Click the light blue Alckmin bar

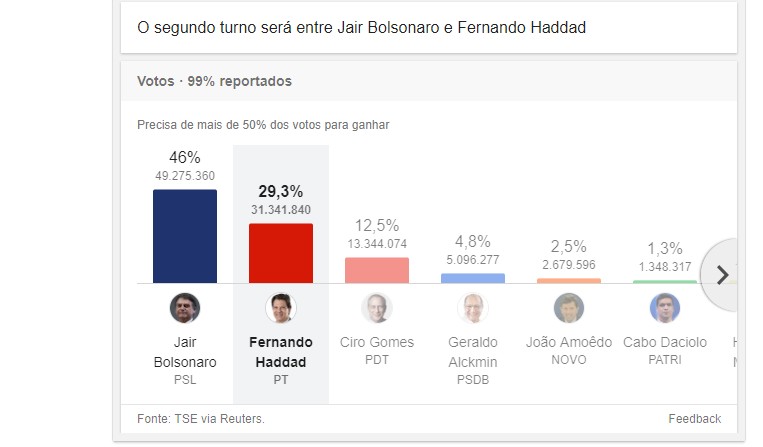(x=473, y=278)
